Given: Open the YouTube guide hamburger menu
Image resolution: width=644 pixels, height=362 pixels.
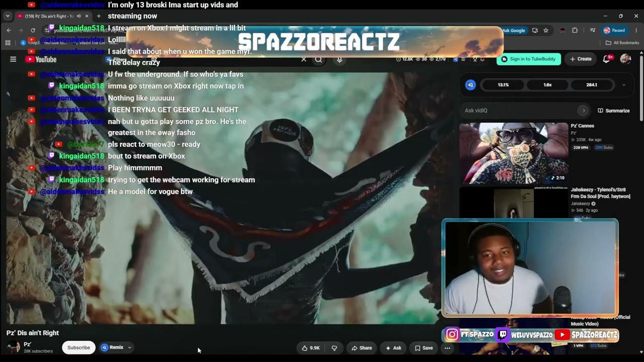Looking at the screenshot, I should (13, 59).
